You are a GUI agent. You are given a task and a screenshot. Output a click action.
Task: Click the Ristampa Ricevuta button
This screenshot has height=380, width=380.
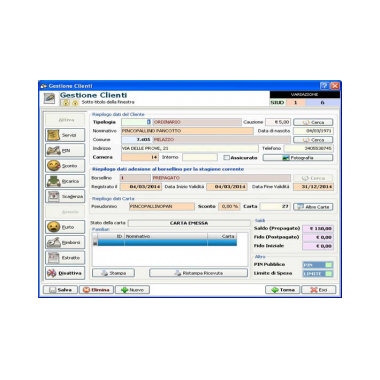198,273
